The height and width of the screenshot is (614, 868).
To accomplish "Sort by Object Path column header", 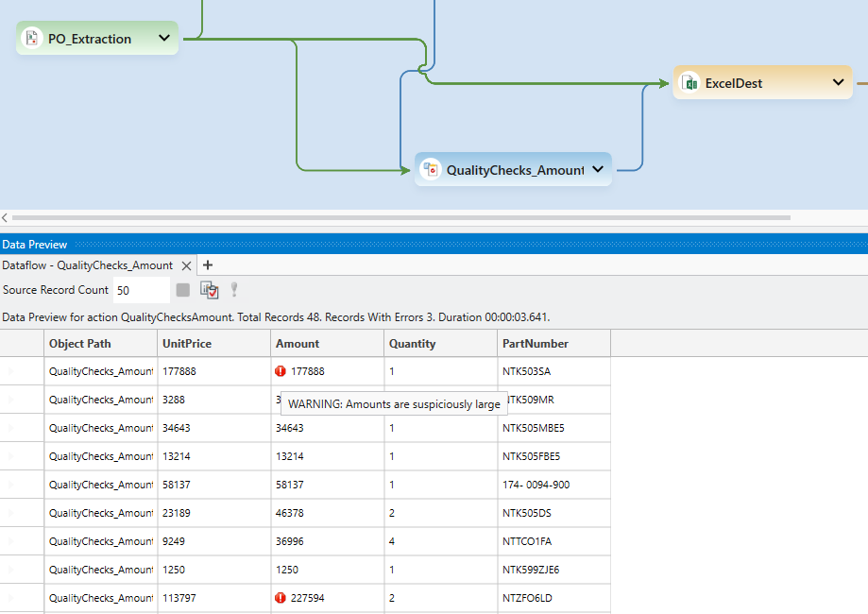I will point(101,343).
